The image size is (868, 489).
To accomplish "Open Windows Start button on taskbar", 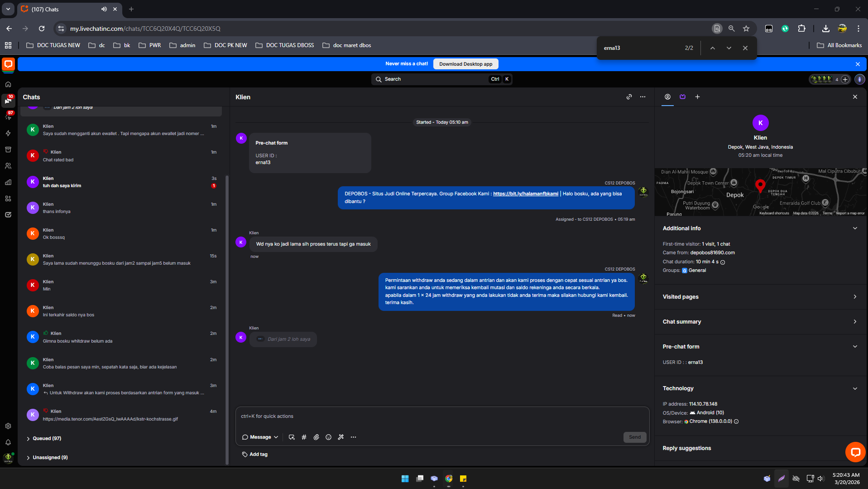I will point(405,479).
